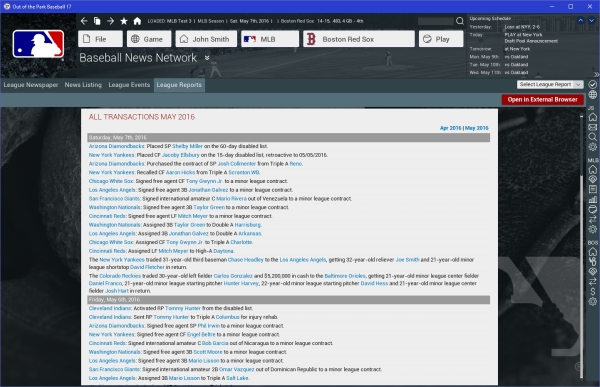Viewport: 600px width, 387px height.
Task: Click the checkmark circle icon in sidebar
Action: click(592, 84)
